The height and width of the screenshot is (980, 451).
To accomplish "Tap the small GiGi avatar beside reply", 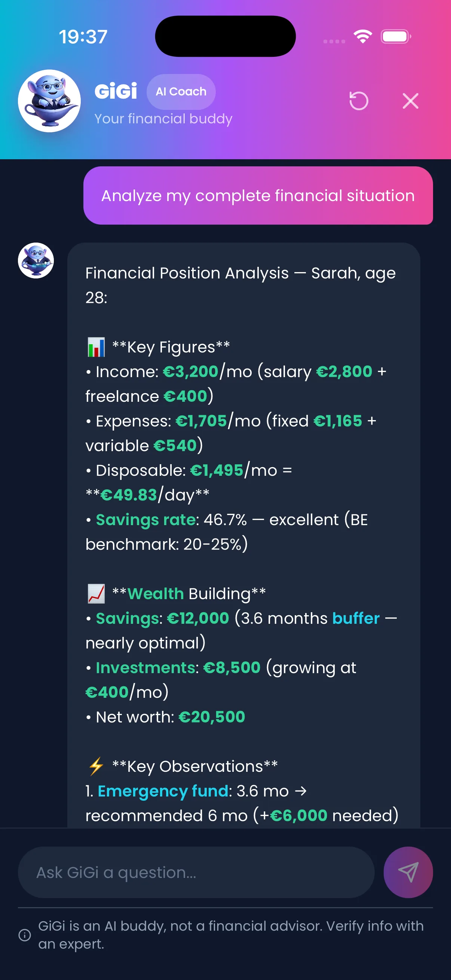I will [36, 261].
